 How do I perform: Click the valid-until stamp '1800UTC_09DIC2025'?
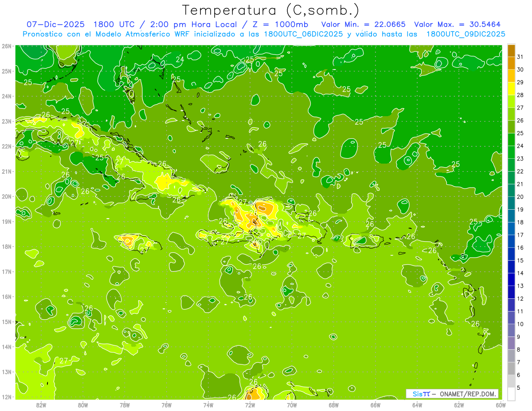coord(465,34)
